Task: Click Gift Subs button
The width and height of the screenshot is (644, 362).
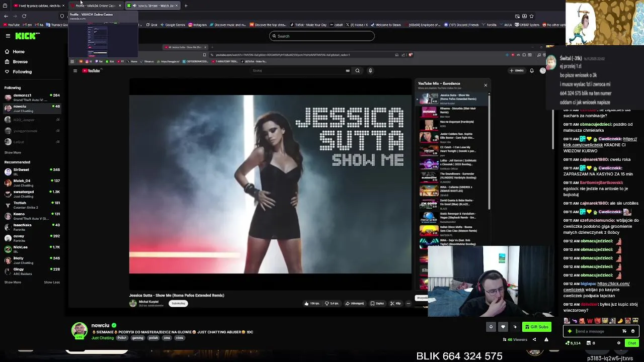Action: tap(537, 327)
